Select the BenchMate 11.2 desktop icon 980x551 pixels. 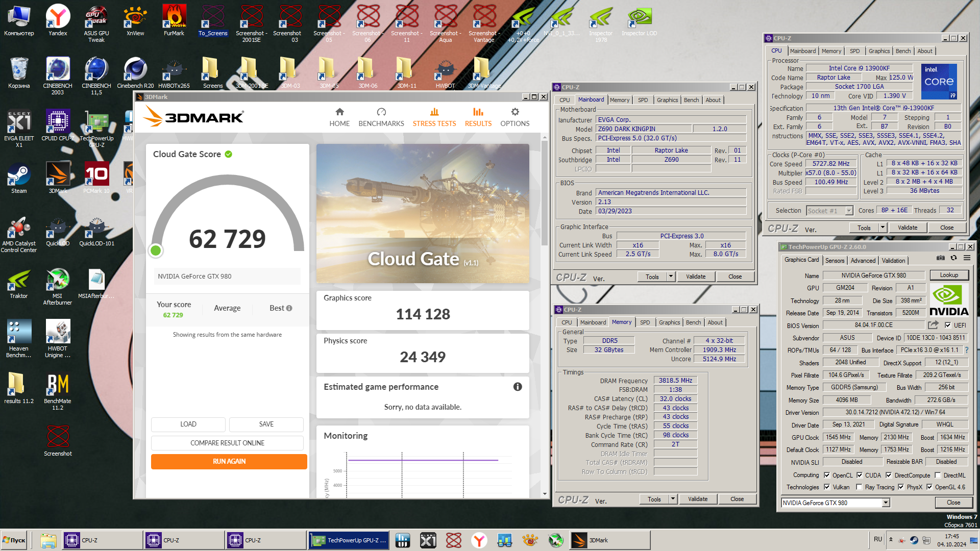tap(58, 392)
